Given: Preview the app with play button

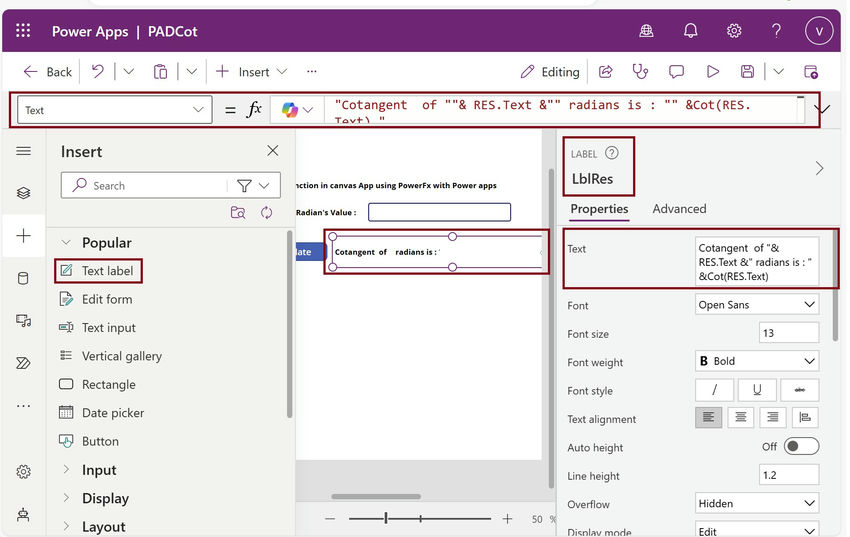Looking at the screenshot, I should click(x=713, y=72).
